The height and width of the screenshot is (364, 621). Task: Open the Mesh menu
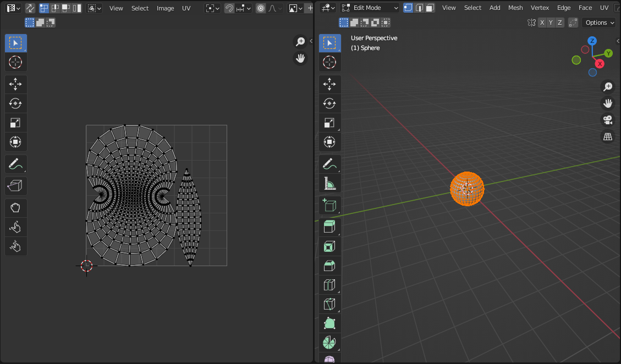click(x=515, y=8)
